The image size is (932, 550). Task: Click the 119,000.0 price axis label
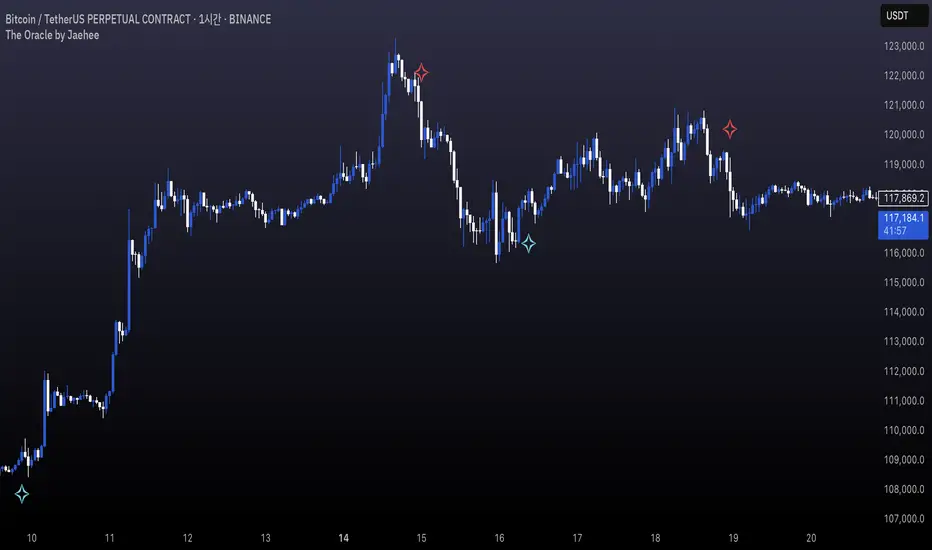click(904, 164)
